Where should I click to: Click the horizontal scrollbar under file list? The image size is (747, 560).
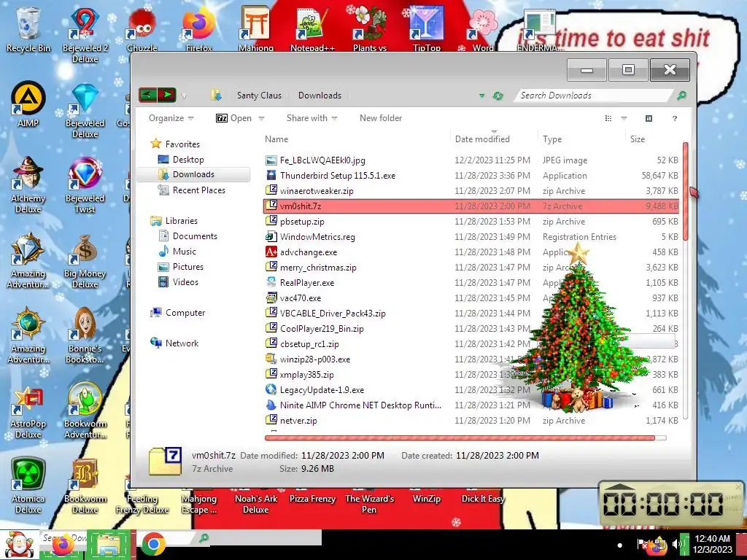point(460,437)
